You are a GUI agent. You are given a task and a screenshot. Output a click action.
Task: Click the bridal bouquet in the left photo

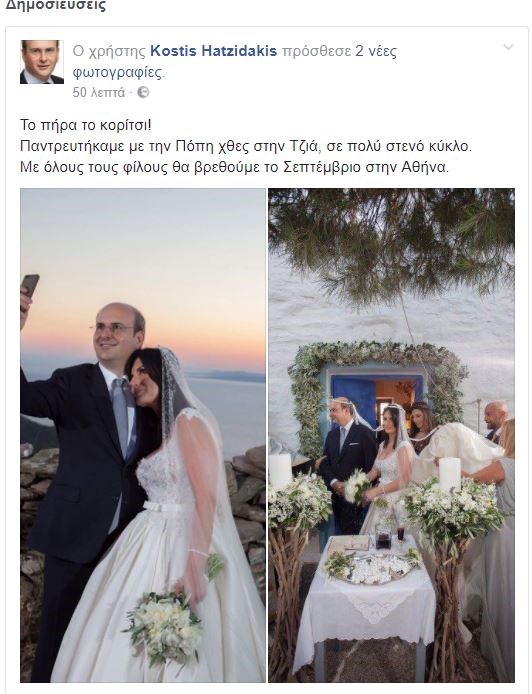coord(165,626)
